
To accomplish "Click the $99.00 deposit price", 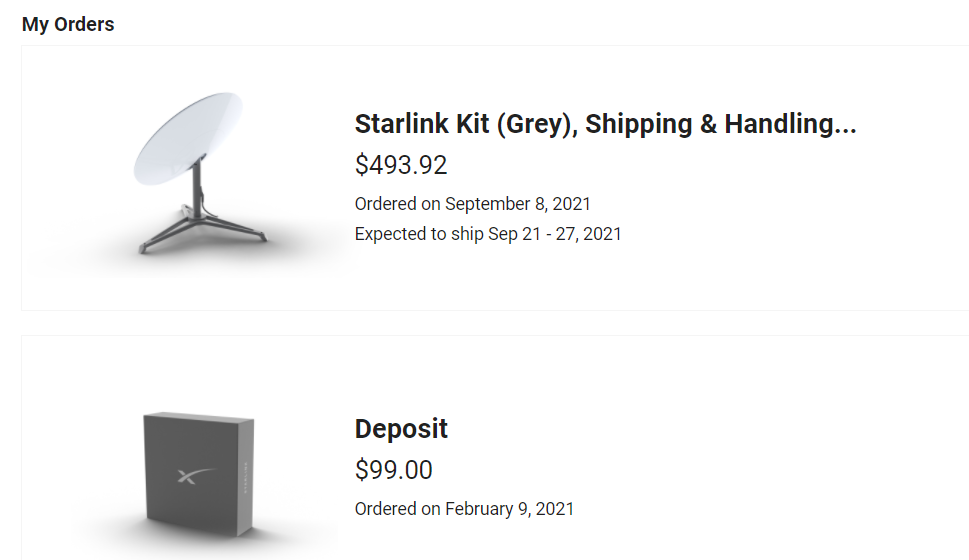I will pyautogui.click(x=394, y=470).
